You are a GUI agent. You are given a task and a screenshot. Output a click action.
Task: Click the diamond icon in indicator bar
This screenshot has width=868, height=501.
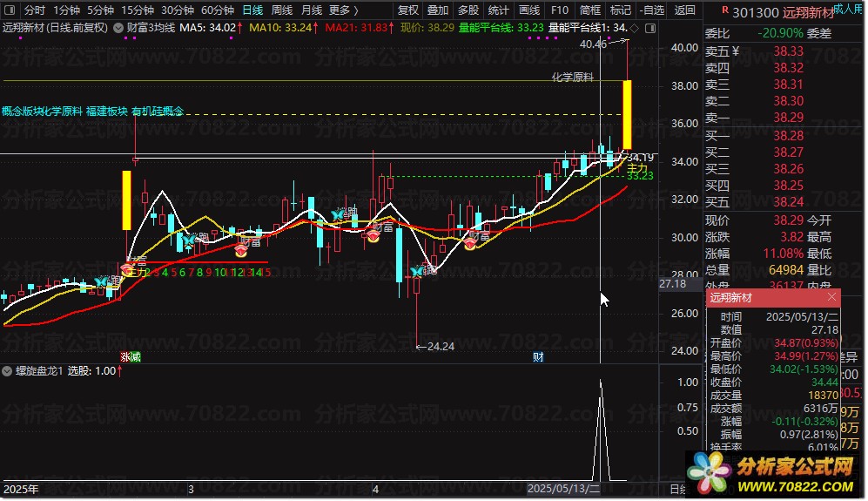[x=635, y=28]
